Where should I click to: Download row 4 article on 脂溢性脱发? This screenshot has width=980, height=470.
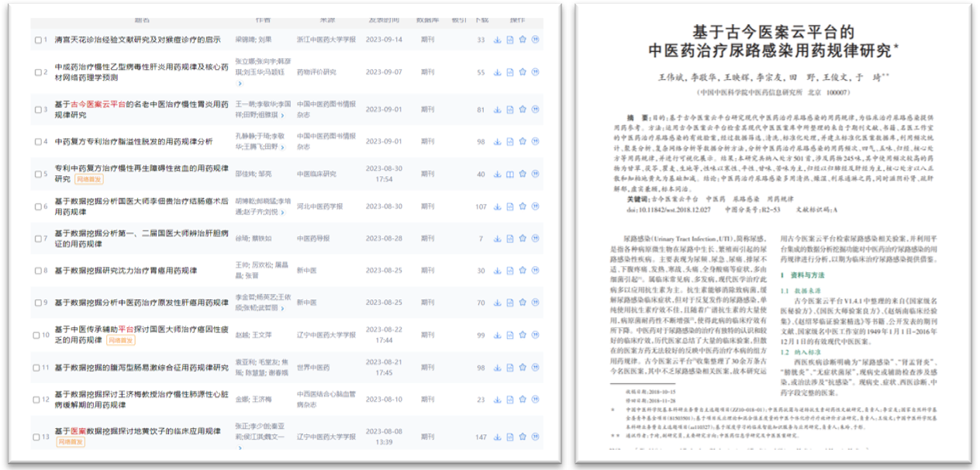(x=497, y=141)
